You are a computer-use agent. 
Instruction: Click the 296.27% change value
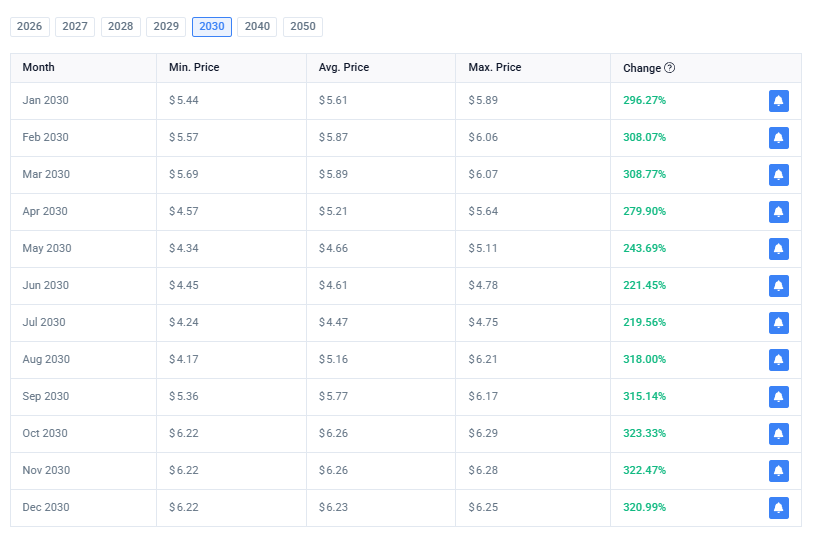point(644,100)
